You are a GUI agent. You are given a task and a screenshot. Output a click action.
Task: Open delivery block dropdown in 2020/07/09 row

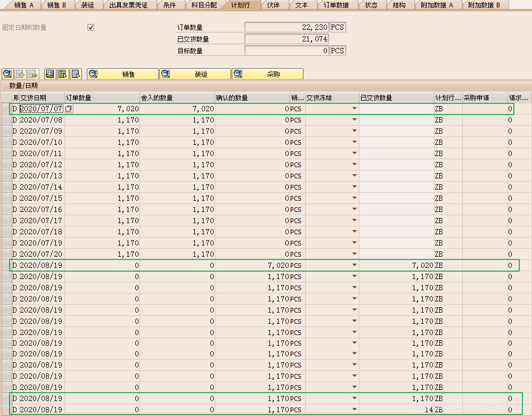[x=354, y=131]
